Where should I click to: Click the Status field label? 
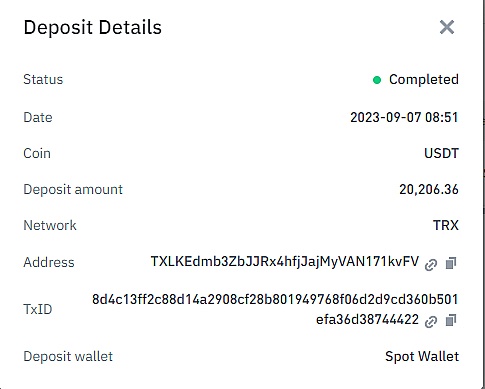43,79
